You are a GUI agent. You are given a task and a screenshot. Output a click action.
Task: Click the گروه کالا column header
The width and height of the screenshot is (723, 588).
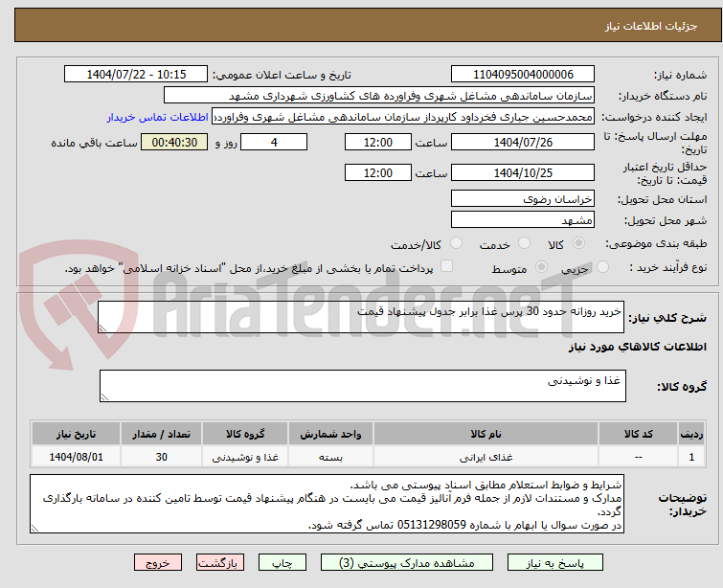(x=245, y=434)
